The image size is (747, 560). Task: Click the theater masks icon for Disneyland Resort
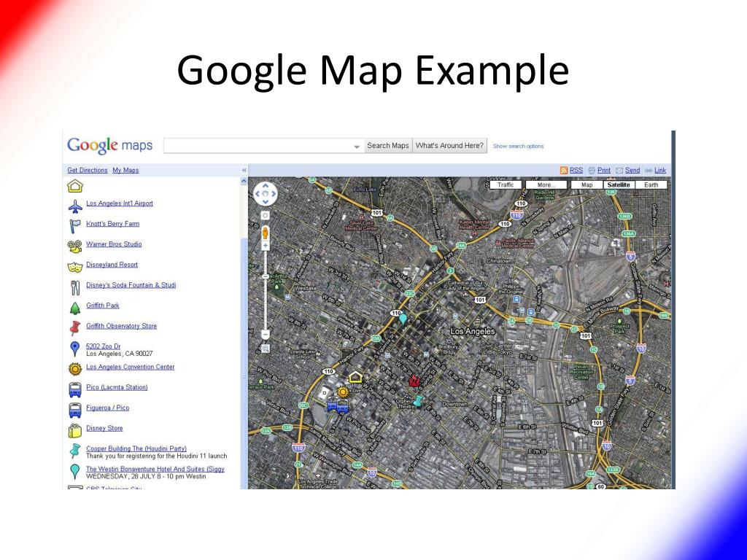(75, 267)
